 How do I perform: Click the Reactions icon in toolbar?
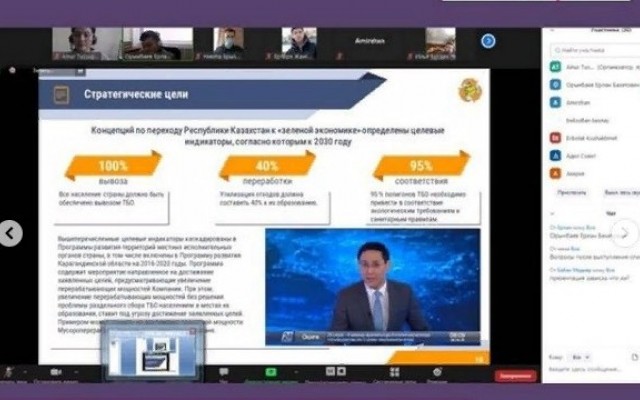[437, 371]
